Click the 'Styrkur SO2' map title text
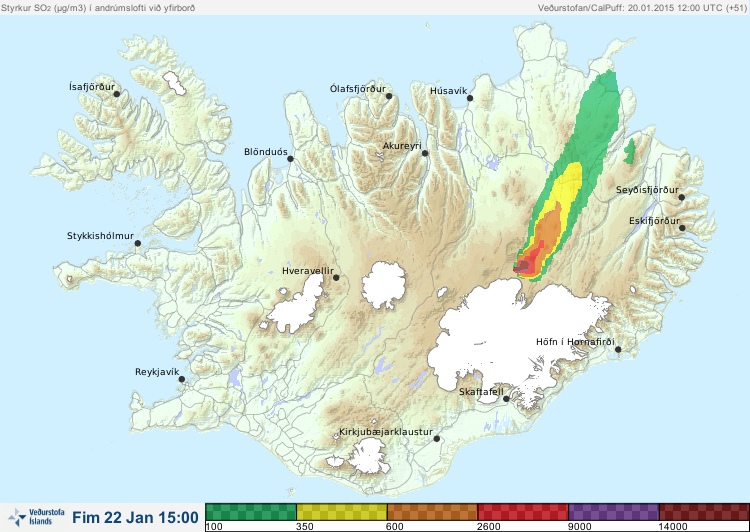Screen dimensions: 750x532 tap(98, 8)
